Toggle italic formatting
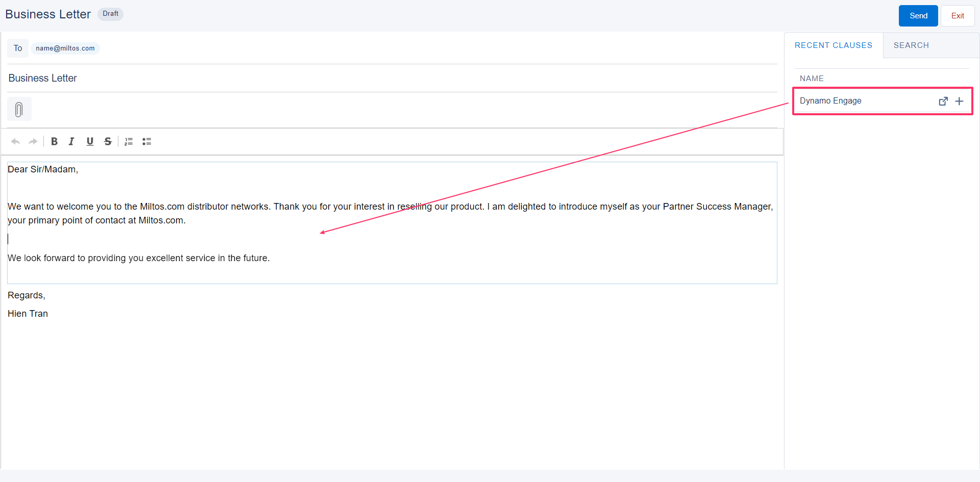The width and height of the screenshot is (980, 482). pyautogui.click(x=71, y=141)
